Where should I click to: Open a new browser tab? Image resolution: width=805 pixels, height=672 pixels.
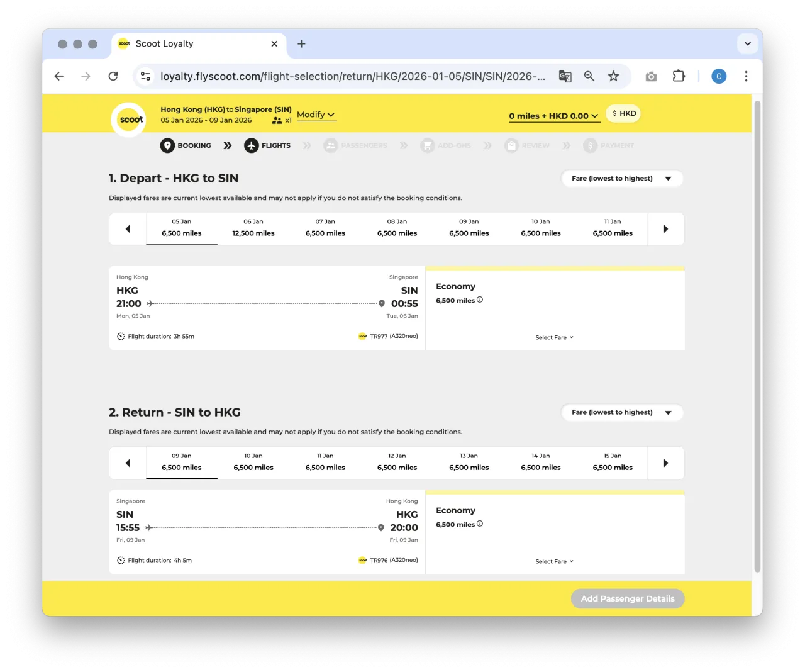pyautogui.click(x=301, y=43)
